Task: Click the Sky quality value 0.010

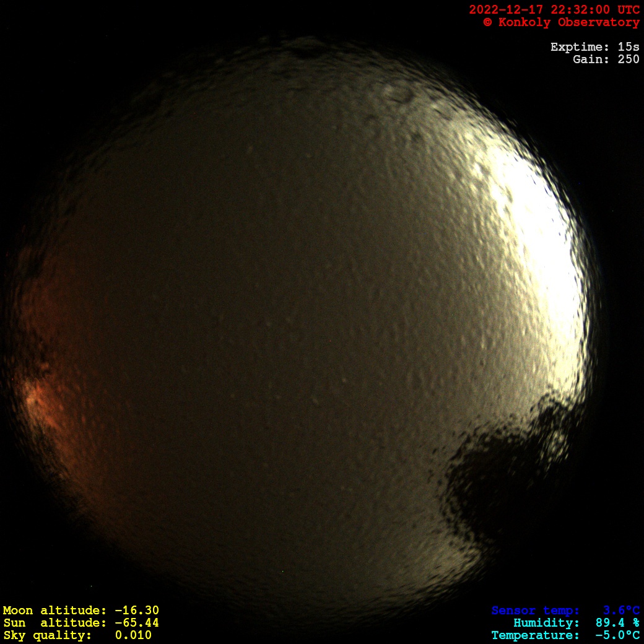Action: tap(133, 635)
